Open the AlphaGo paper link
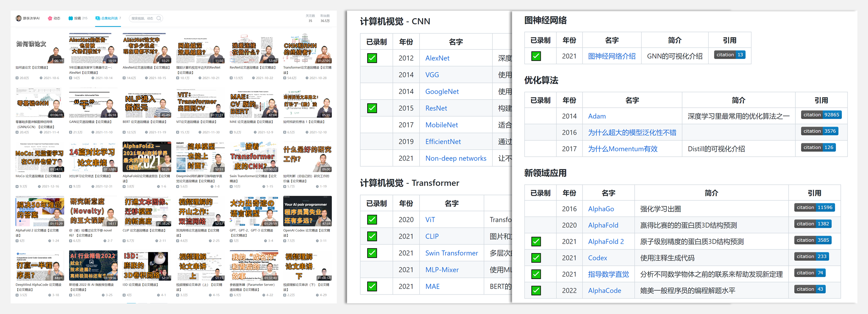The width and height of the screenshot is (868, 314). pos(601,209)
